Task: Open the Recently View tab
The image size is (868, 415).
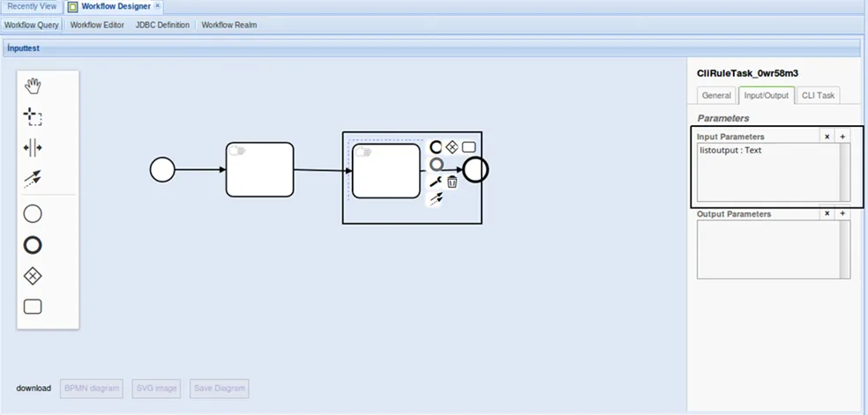Action: point(32,7)
